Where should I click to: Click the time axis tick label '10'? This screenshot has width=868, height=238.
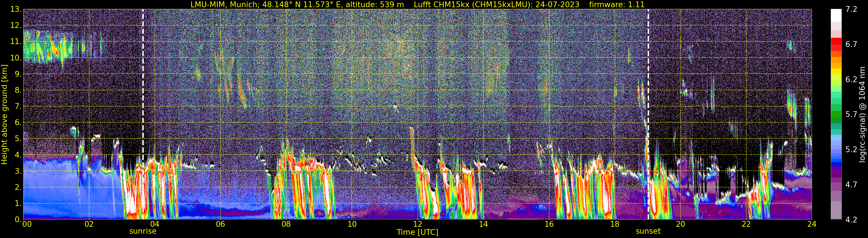[351, 224]
